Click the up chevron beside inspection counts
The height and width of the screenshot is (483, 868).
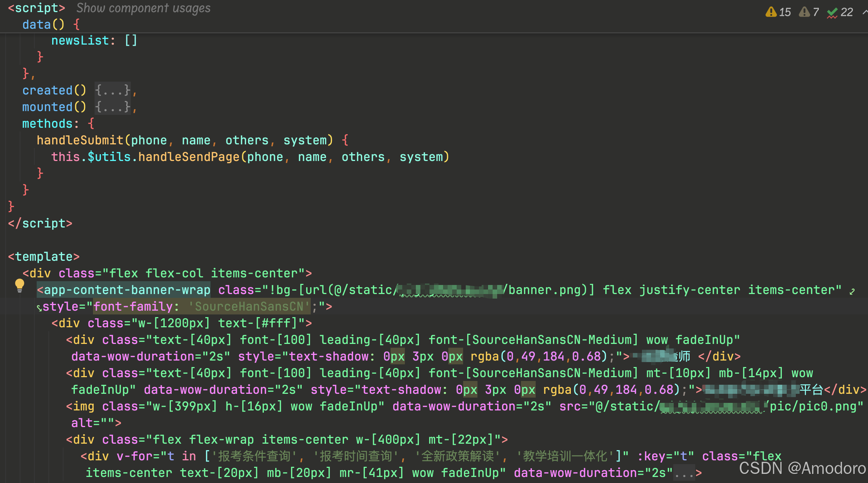[x=865, y=12]
